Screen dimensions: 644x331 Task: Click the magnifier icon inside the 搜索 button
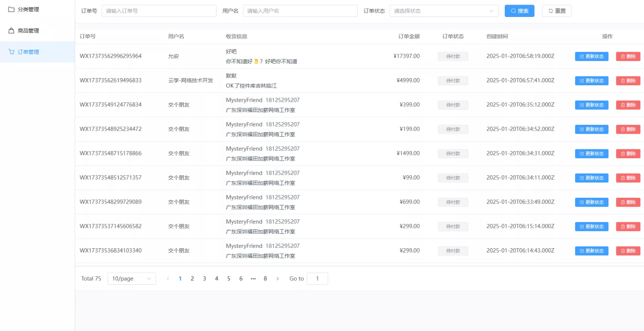pyautogui.click(x=512, y=11)
